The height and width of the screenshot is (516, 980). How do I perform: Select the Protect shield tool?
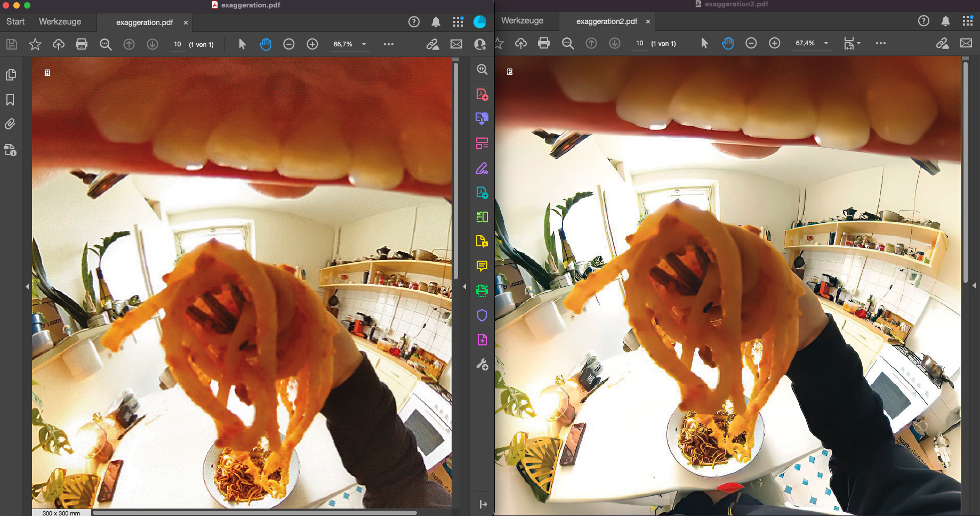click(x=482, y=316)
